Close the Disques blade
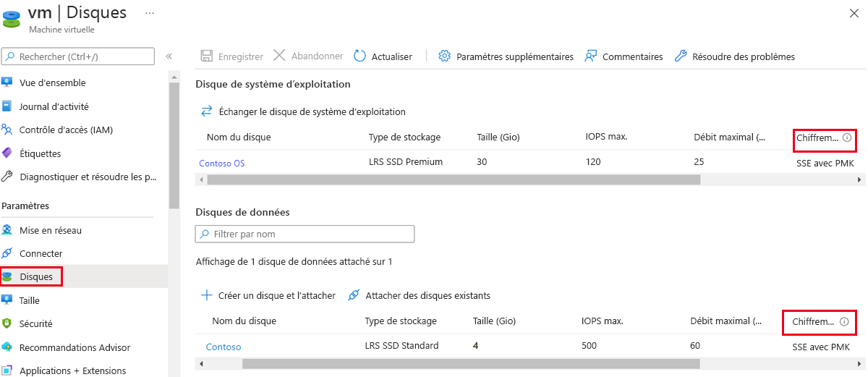 [854, 13]
